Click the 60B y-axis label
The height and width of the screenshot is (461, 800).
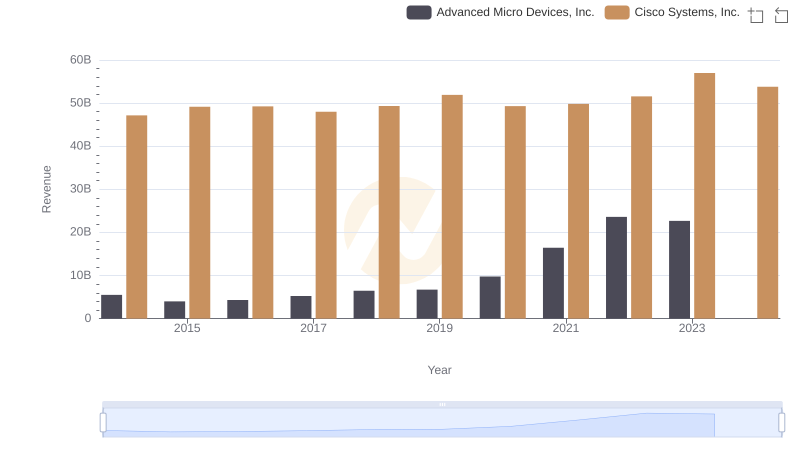pos(81,60)
